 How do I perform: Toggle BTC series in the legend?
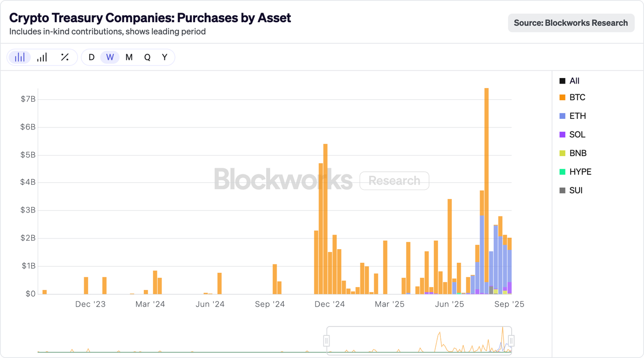pyautogui.click(x=573, y=97)
